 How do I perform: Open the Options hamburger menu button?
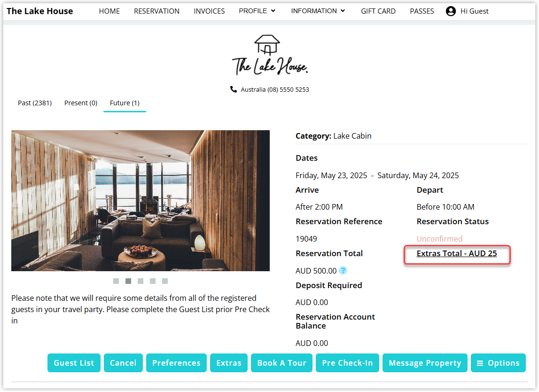(498, 363)
